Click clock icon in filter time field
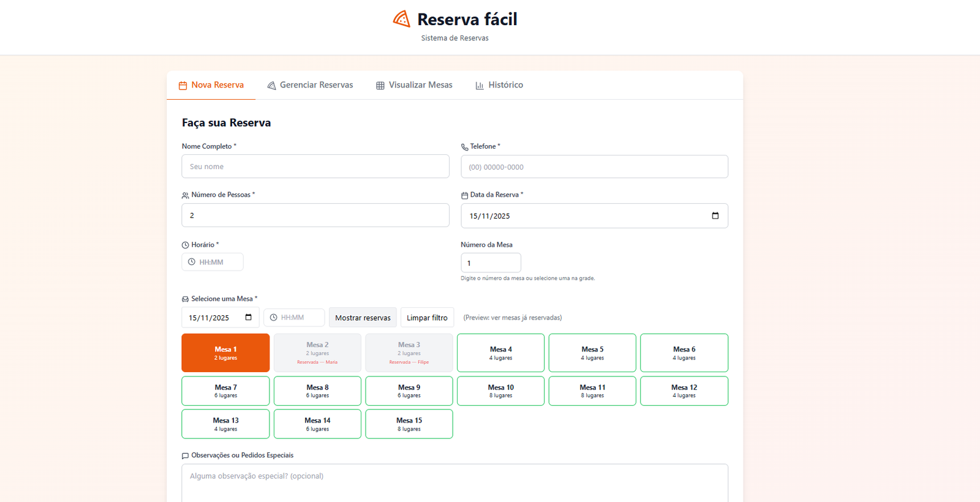The height and width of the screenshot is (502, 980). (274, 318)
